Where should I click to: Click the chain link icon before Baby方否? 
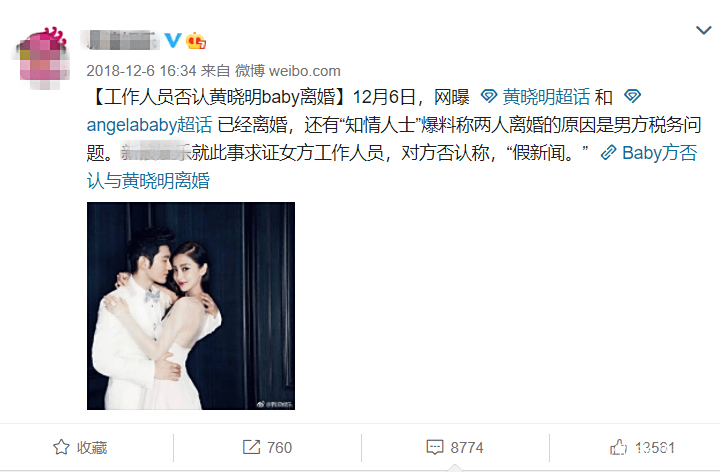pos(608,153)
